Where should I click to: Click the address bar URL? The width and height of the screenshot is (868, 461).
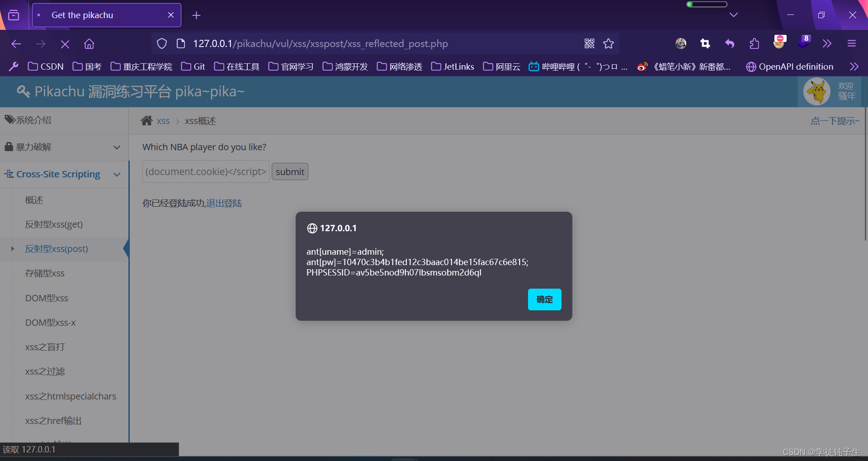(x=321, y=43)
